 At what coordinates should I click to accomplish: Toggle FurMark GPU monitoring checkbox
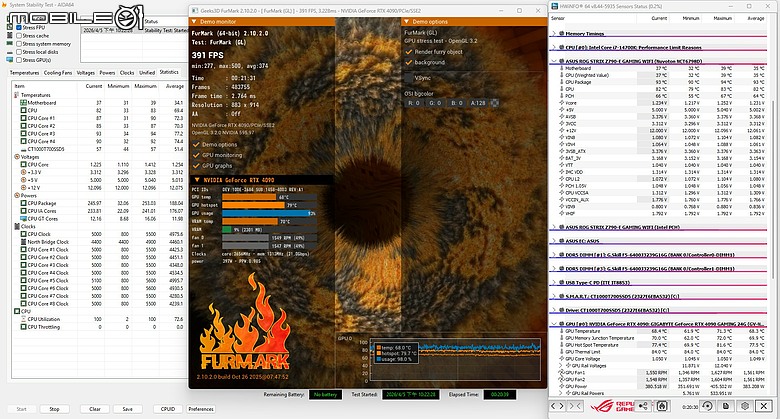[196, 155]
